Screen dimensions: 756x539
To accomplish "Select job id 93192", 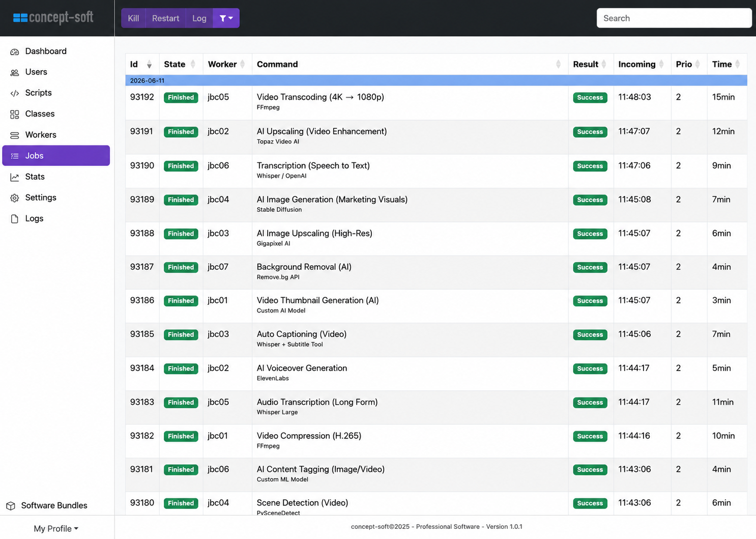I will [x=142, y=97].
